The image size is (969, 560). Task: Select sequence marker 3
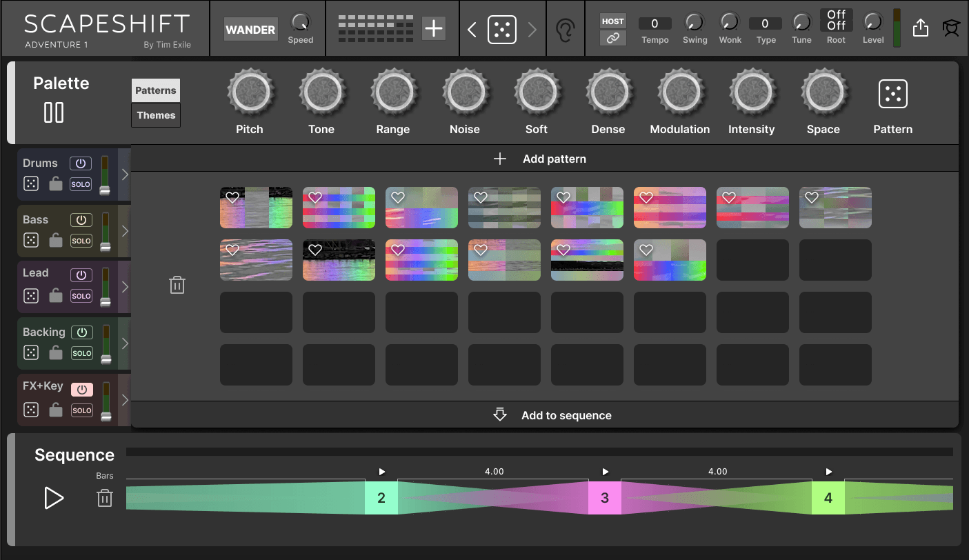[x=605, y=498]
